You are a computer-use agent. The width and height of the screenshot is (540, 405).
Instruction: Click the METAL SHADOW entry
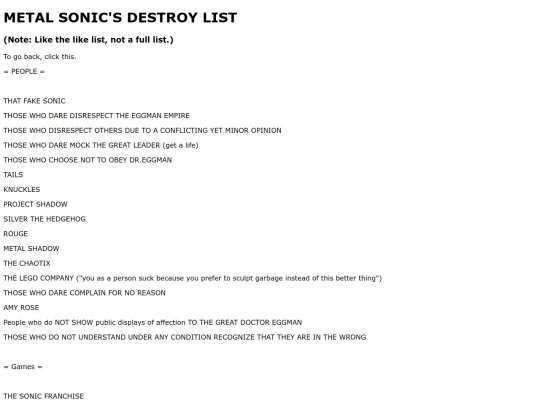tap(31, 249)
